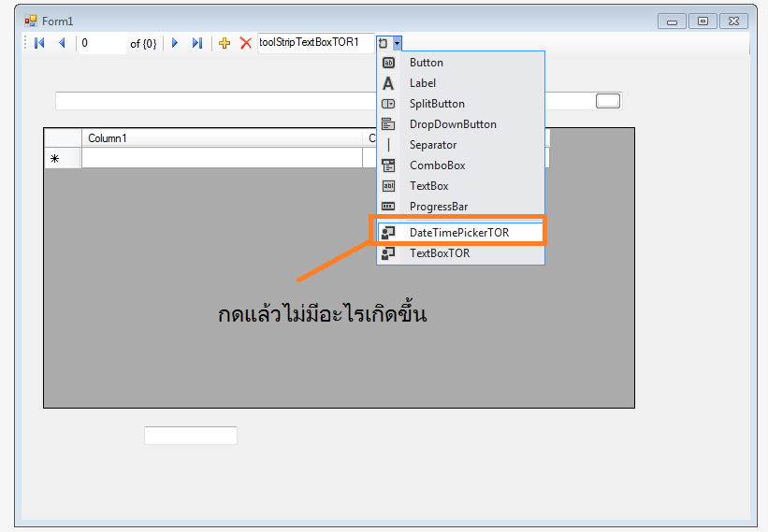The height and width of the screenshot is (532, 768).
Task: Click the small button beside the top text box
Action: (608, 101)
